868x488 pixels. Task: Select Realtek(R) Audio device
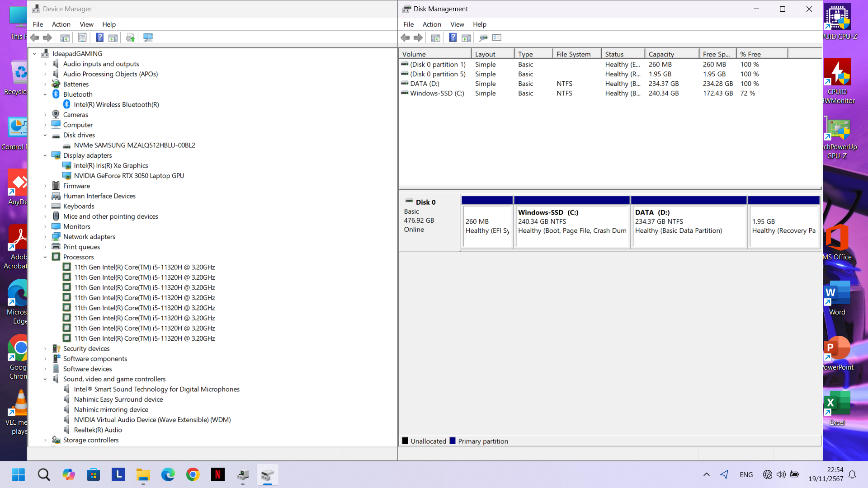point(98,430)
